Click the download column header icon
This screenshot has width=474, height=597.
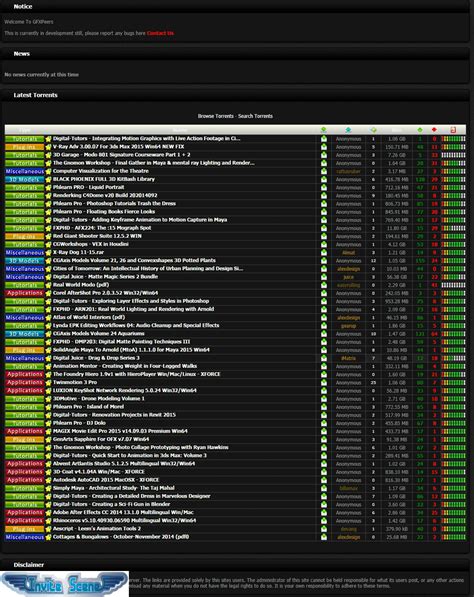click(324, 130)
